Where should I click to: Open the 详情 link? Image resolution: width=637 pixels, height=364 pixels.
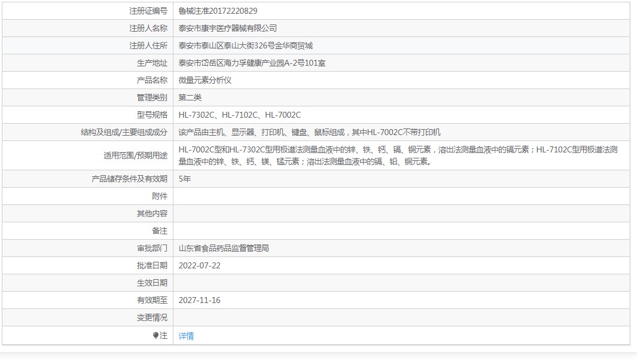pos(186,335)
